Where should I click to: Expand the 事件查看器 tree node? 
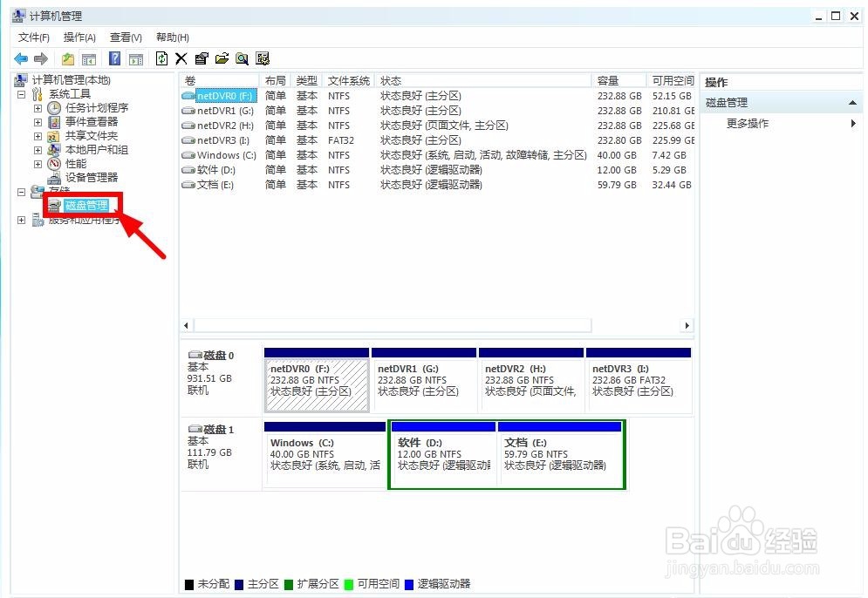click(x=38, y=121)
